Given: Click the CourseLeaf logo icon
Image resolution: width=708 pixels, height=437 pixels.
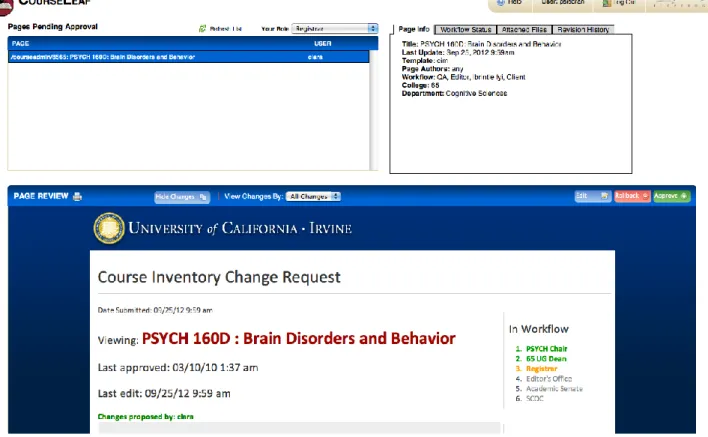Looking at the screenshot, I should pyautogui.click(x=6, y=7).
